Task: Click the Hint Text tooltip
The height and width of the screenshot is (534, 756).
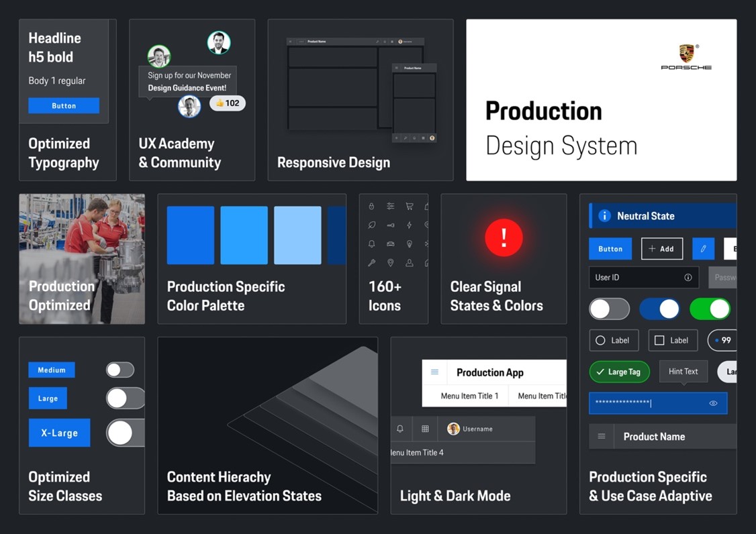Action: coord(683,372)
